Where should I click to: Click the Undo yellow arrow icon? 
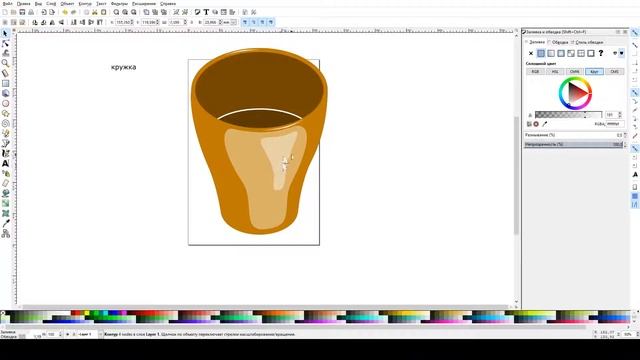click(x=65, y=12)
